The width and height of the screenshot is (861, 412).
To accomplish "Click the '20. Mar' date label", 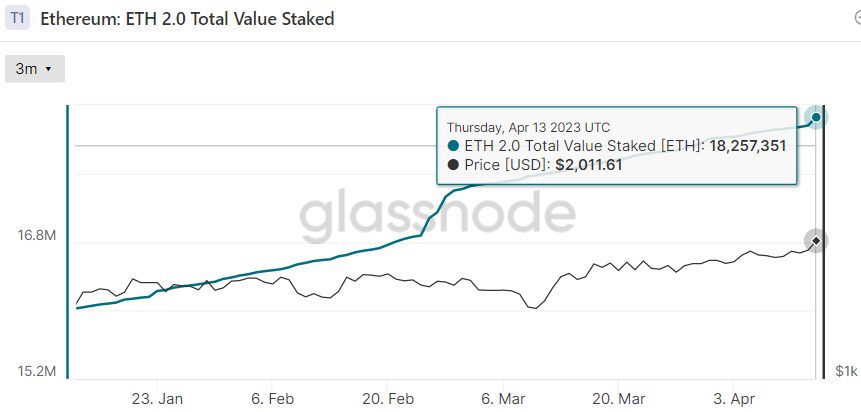I will click(x=618, y=398).
